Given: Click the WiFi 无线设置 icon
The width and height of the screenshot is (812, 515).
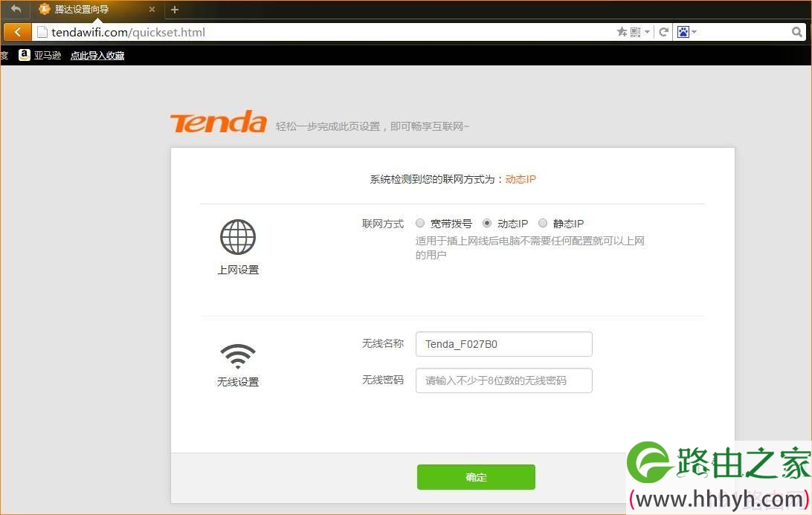Looking at the screenshot, I should [x=238, y=356].
